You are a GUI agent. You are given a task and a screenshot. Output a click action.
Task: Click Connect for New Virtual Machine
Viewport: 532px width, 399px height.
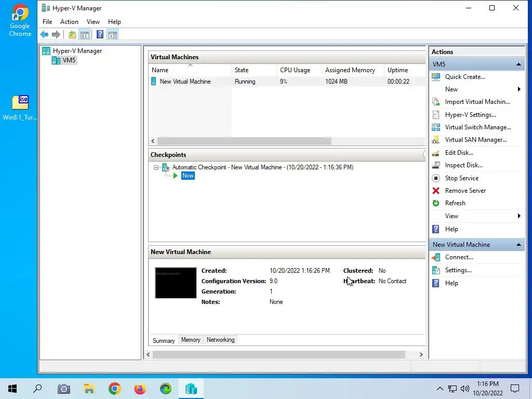[x=459, y=257]
